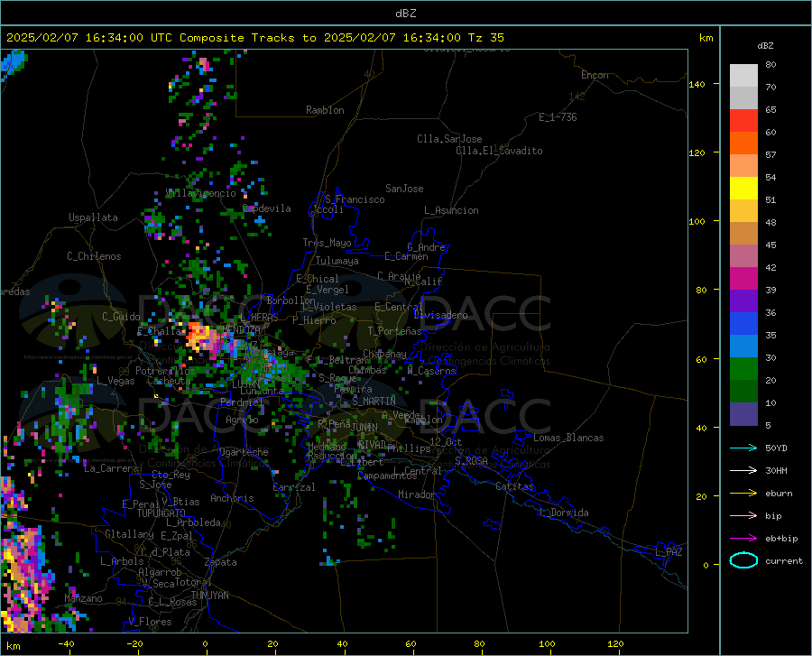Image resolution: width=812 pixels, height=656 pixels.
Task: Click the RIVAD label
Action: 372,444
